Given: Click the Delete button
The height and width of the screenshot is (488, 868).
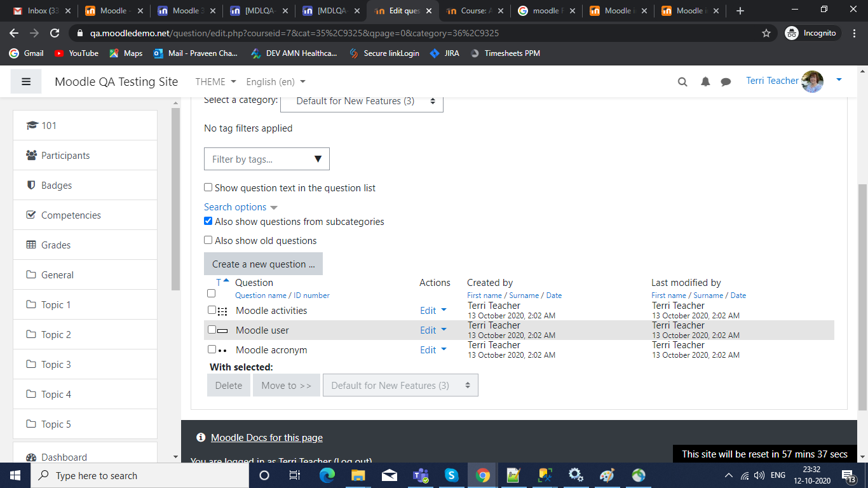Looking at the screenshot, I should point(229,385).
